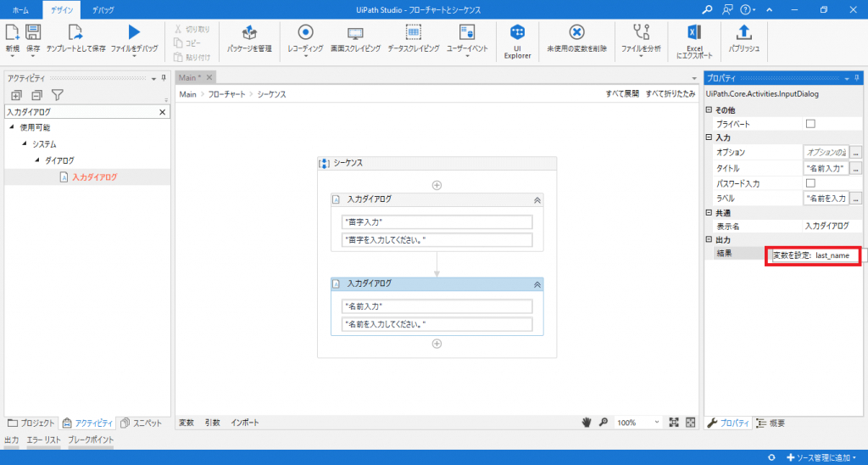Click パブリッシュ publish icon
The height and width of the screenshot is (465, 868).
744,32
